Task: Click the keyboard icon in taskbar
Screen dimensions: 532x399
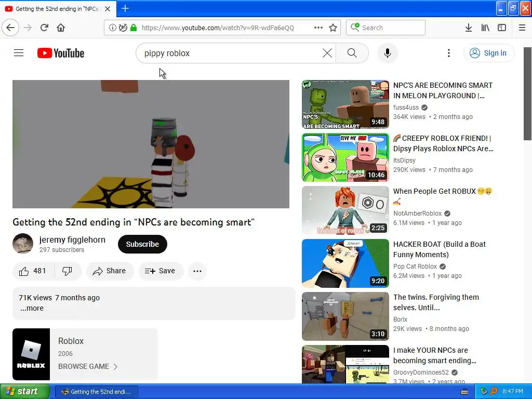Action: (x=464, y=392)
